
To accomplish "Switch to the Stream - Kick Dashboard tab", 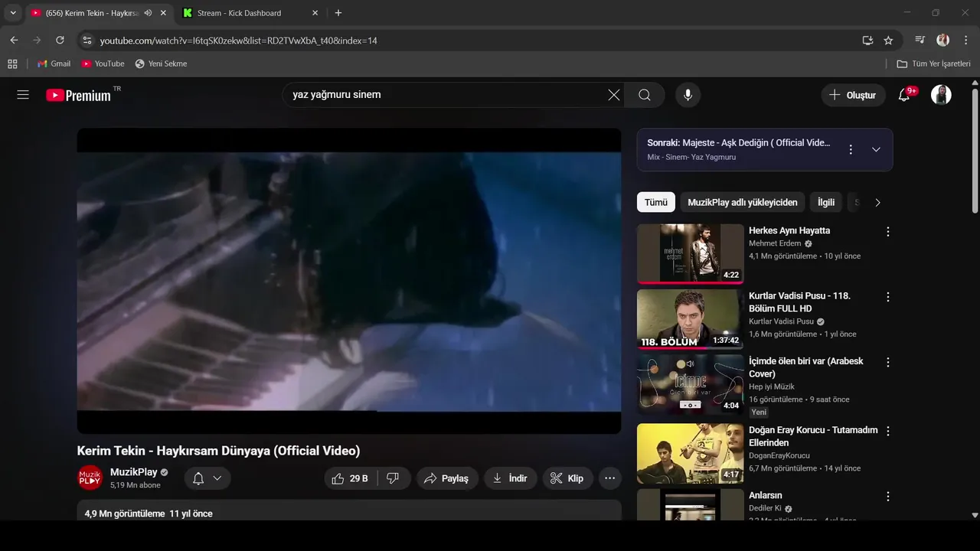I will 239,13.
